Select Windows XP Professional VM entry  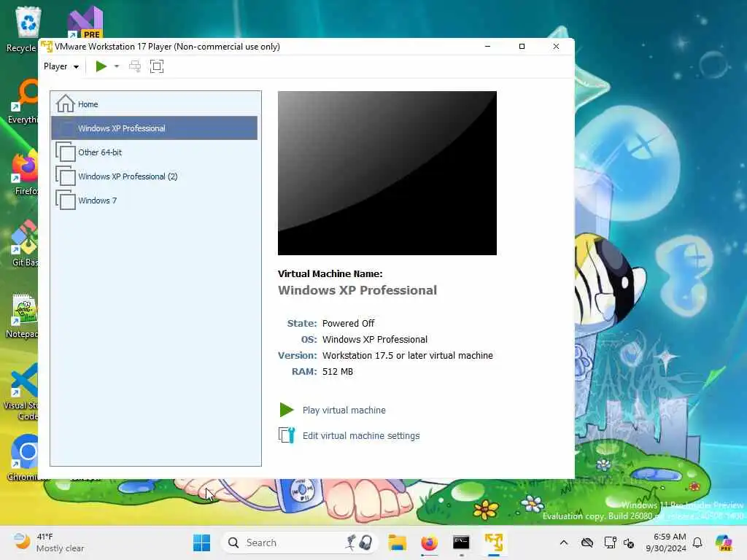[x=155, y=128]
